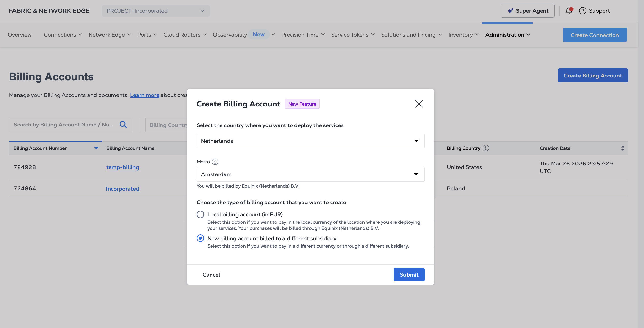
Task: Click the Billing Country info icon
Action: pos(485,148)
